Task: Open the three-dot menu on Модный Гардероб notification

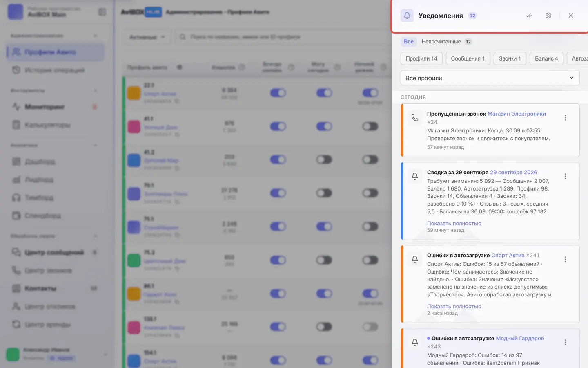Action: pos(566,342)
